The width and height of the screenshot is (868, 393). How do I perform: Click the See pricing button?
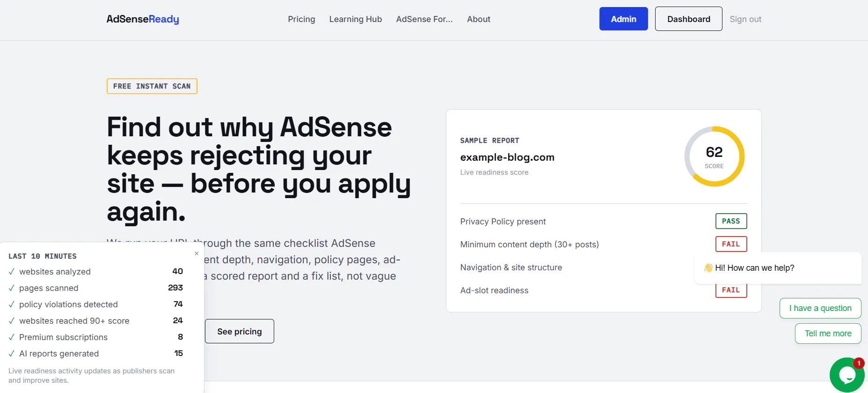(240, 331)
